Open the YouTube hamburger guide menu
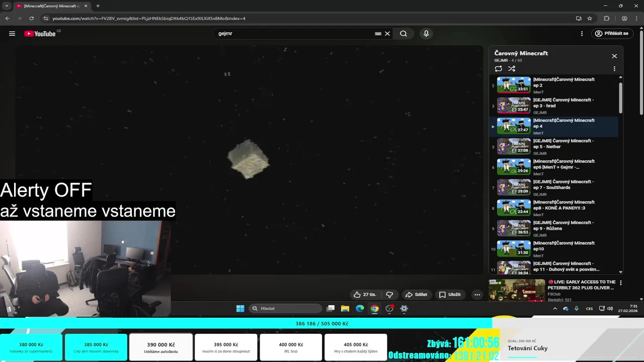644x362 pixels. pyautogui.click(x=12, y=34)
